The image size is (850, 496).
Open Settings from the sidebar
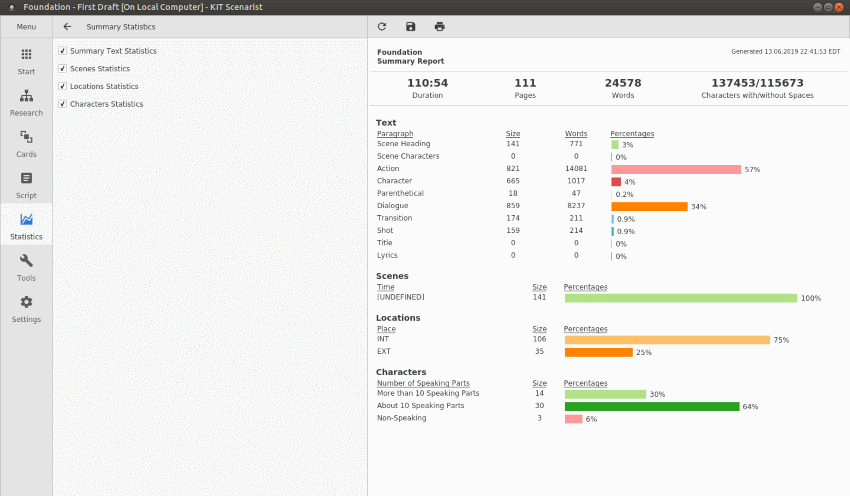coord(26,308)
